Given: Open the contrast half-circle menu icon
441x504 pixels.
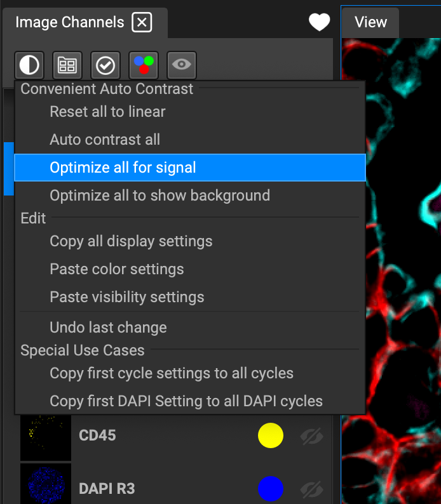Looking at the screenshot, I should [x=29, y=65].
